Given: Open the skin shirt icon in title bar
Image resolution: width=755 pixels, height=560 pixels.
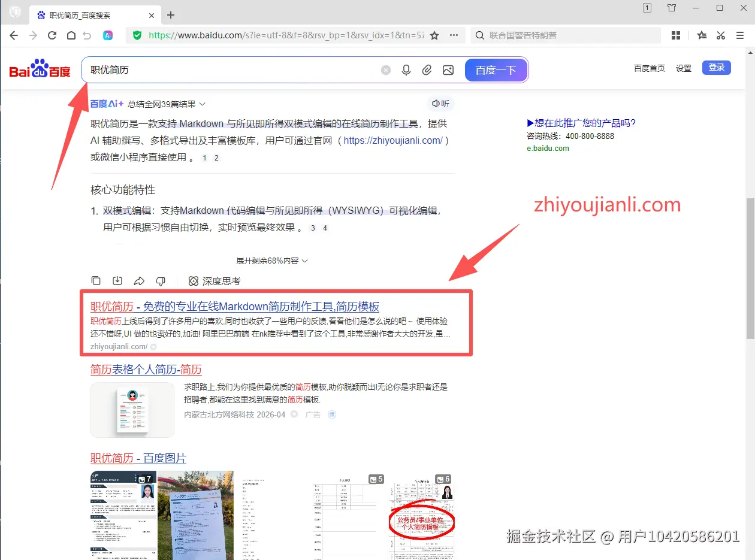Looking at the screenshot, I should tap(672, 8).
